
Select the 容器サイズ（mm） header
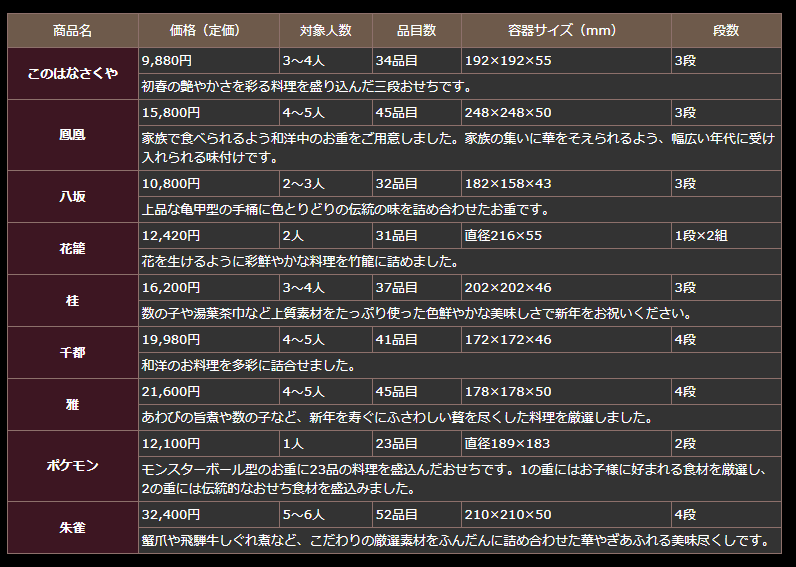click(x=565, y=31)
